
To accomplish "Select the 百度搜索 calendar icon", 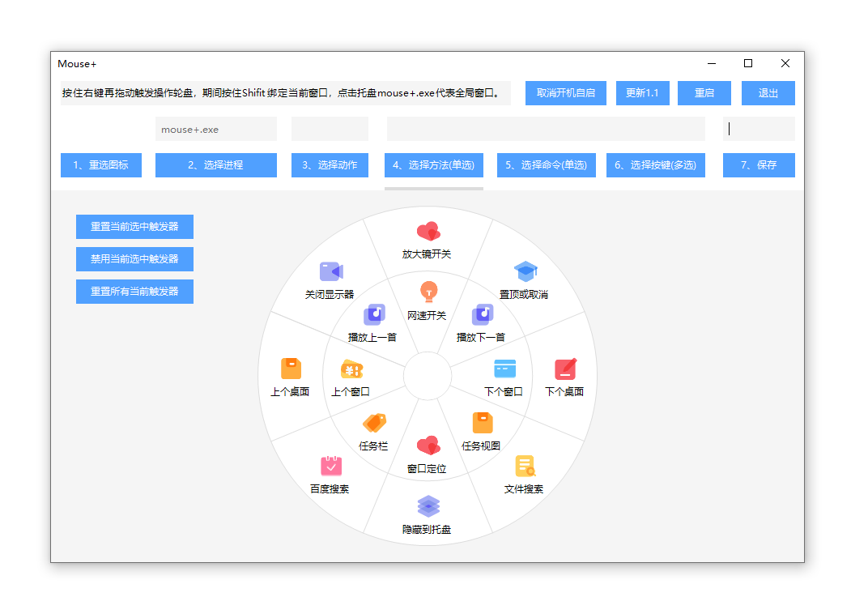I will [x=331, y=466].
